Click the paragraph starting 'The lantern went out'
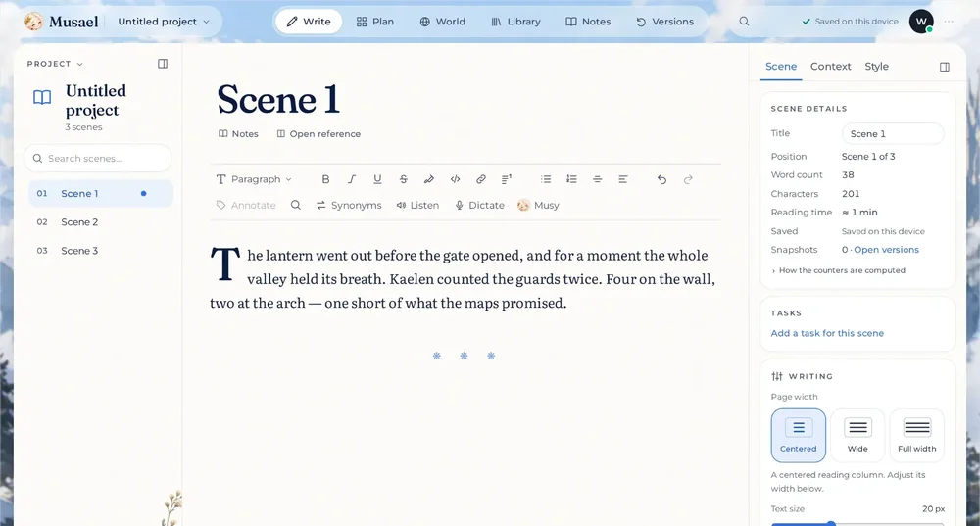This screenshot has width=980, height=526. coord(463,278)
